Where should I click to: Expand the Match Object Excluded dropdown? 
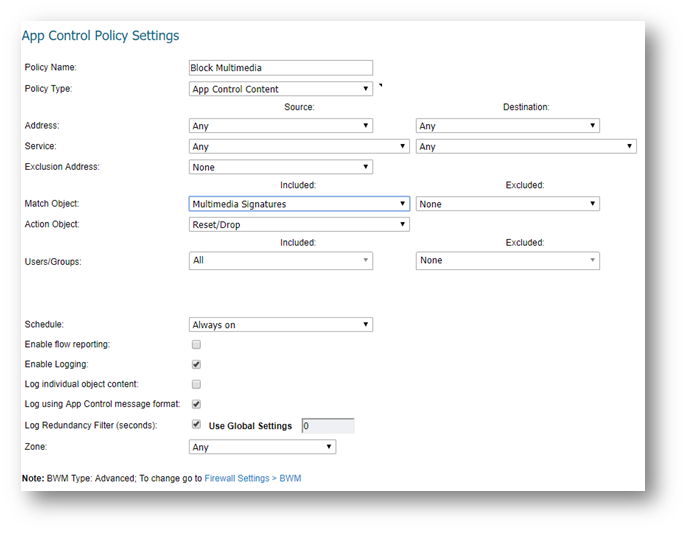(507, 204)
